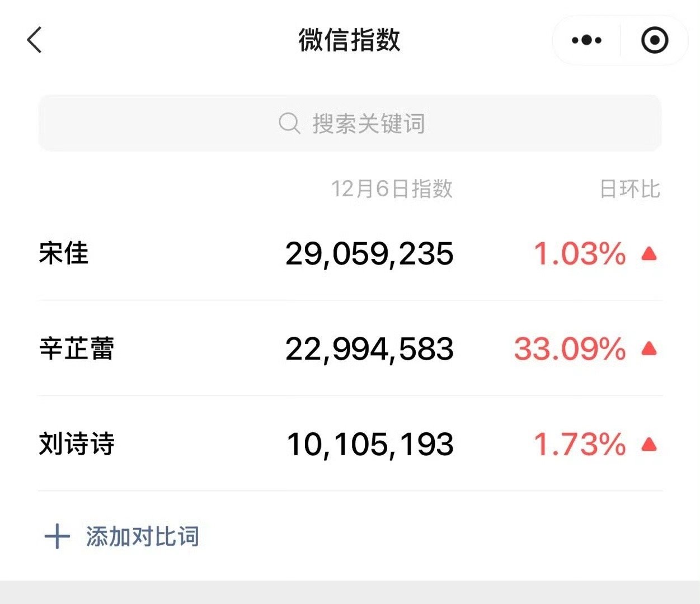Image resolution: width=700 pixels, height=604 pixels.
Task: Open the 宋佳 keyword entry
Action: [64, 253]
